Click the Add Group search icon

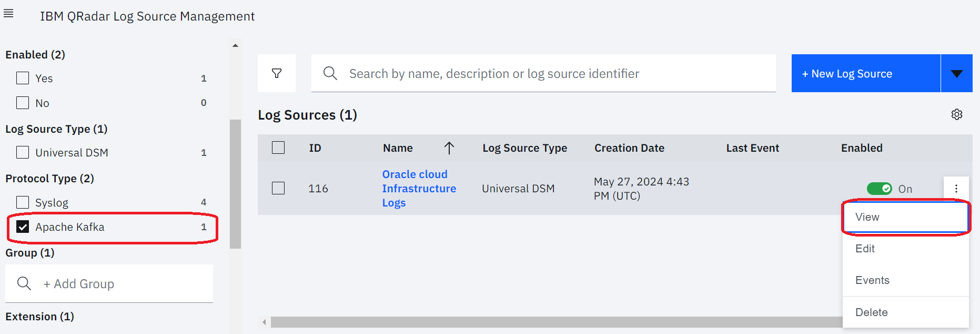pos(24,283)
